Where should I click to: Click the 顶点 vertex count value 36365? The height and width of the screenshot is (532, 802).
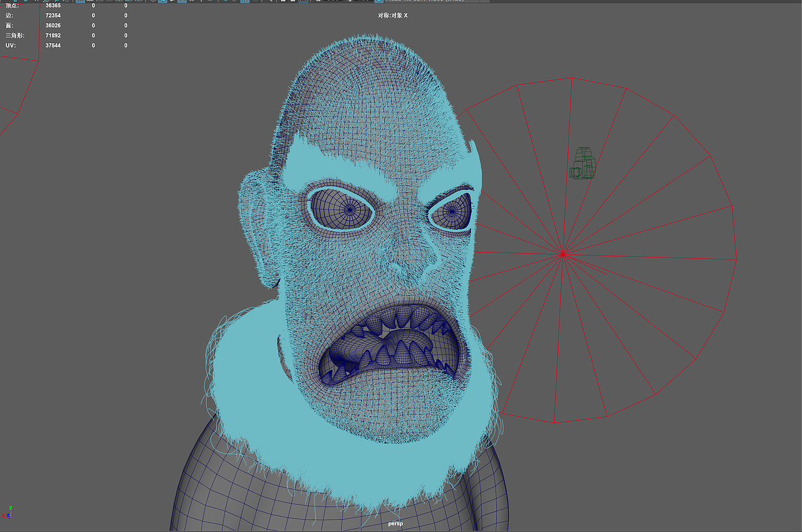53,6
